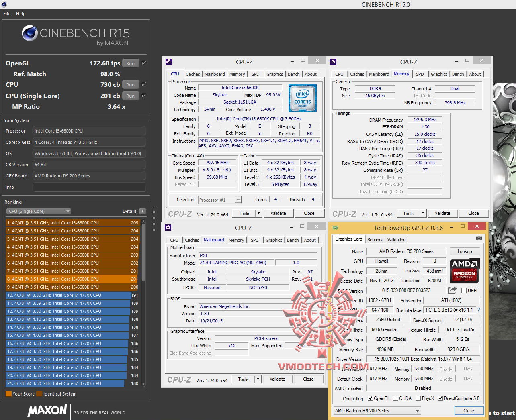Switch to SPD tab in Memory window
This screenshot has width=516, height=420.
pyautogui.click(x=420, y=74)
